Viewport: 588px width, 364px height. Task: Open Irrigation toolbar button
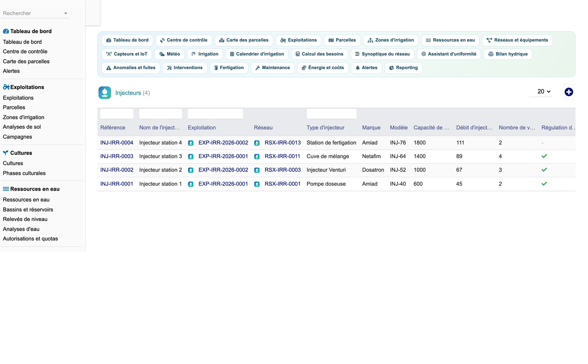(x=205, y=54)
